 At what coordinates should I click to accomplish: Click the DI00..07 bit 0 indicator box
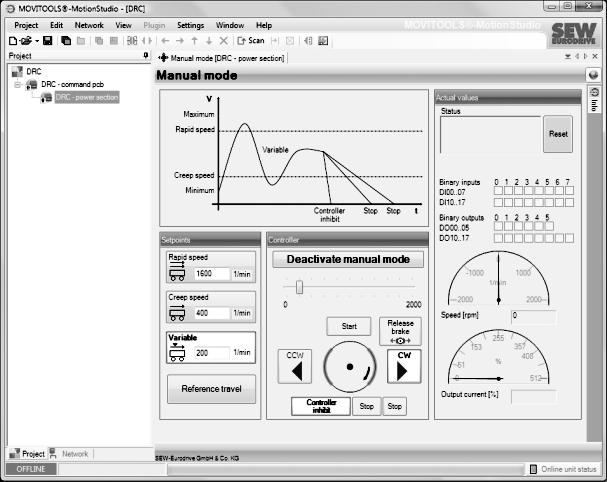tap(498, 190)
